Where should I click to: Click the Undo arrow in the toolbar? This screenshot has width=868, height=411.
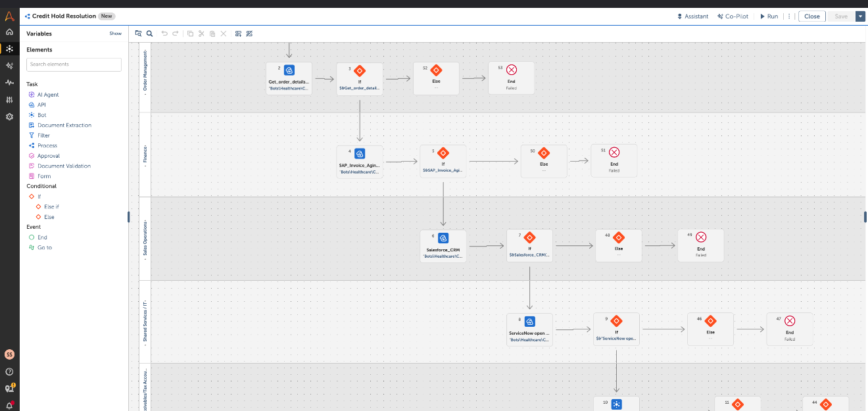click(164, 34)
